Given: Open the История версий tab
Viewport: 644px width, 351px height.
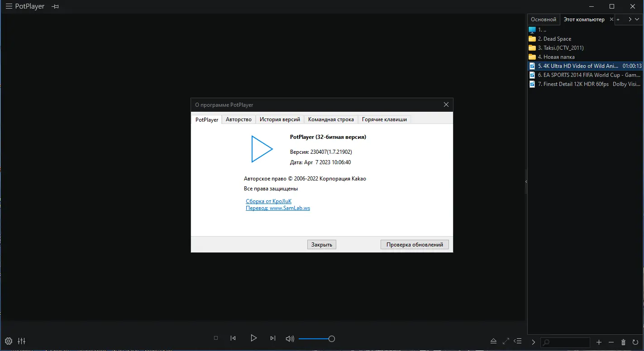Looking at the screenshot, I should 280,119.
